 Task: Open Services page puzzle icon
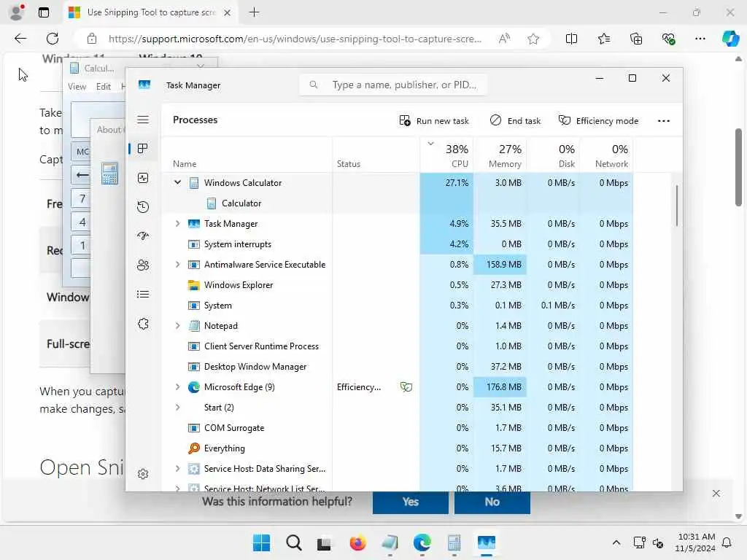coord(143,324)
